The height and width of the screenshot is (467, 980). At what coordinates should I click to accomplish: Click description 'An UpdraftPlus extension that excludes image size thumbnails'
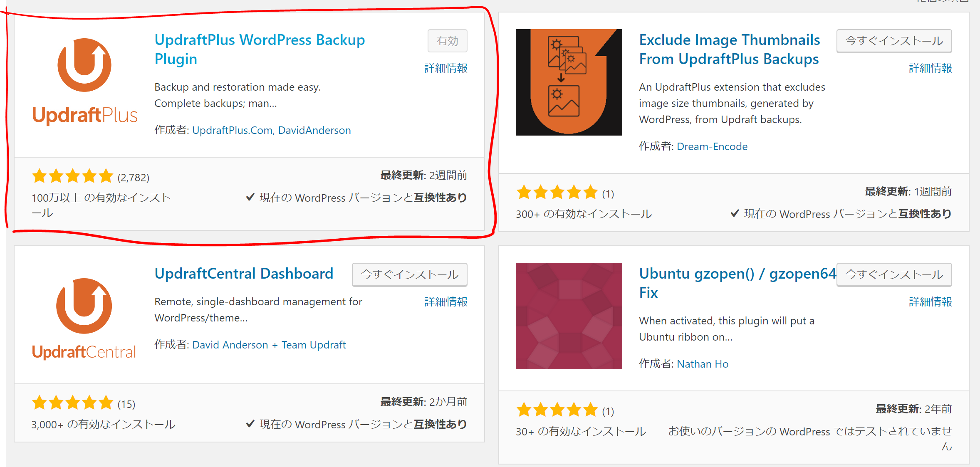click(x=732, y=103)
